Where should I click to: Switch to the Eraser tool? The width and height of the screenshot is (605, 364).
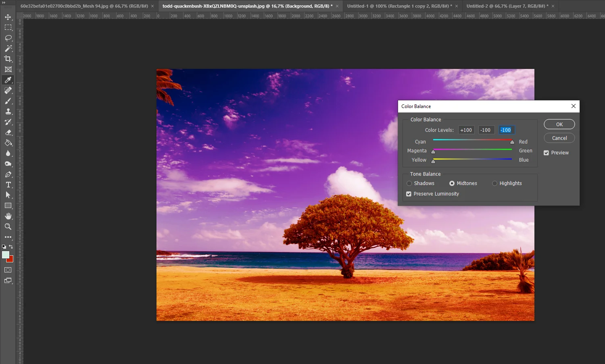[x=8, y=132]
